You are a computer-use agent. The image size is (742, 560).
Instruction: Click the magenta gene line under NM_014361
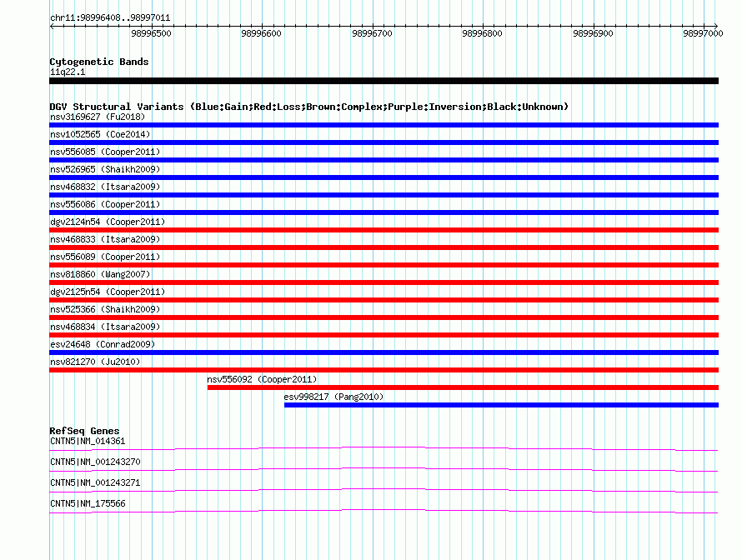384,447
